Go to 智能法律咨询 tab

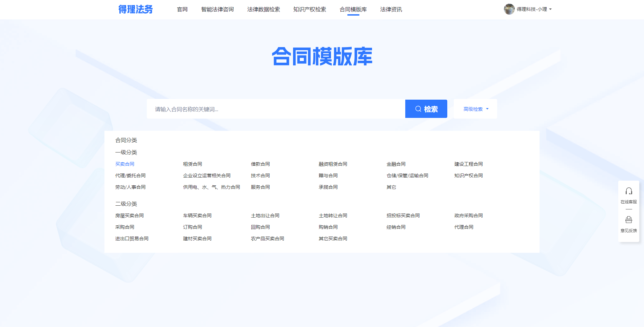point(217,9)
